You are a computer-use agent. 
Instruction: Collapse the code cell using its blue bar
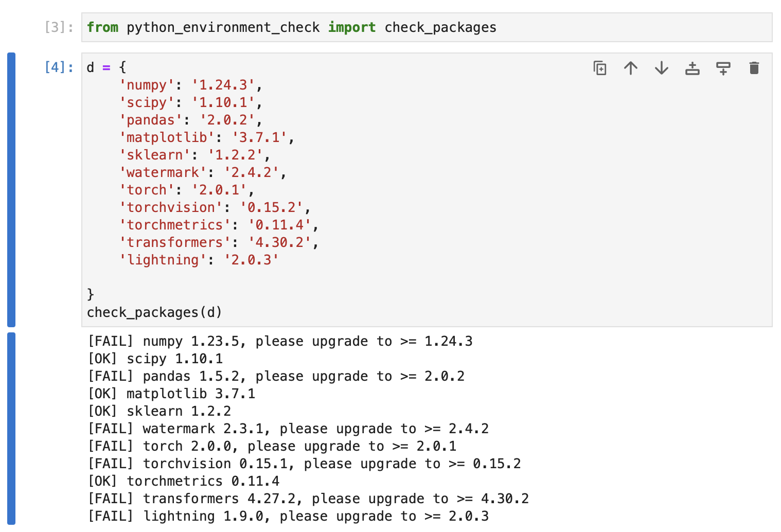click(x=11, y=190)
